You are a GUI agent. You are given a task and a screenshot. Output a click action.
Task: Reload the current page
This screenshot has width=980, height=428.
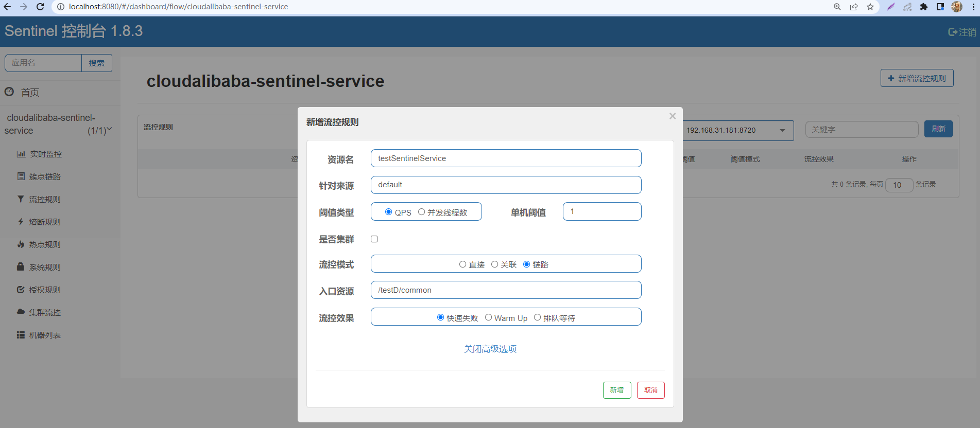40,7
